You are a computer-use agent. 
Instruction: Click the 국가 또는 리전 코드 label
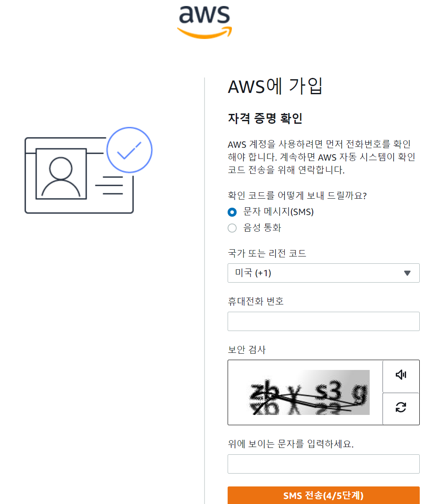(x=267, y=253)
